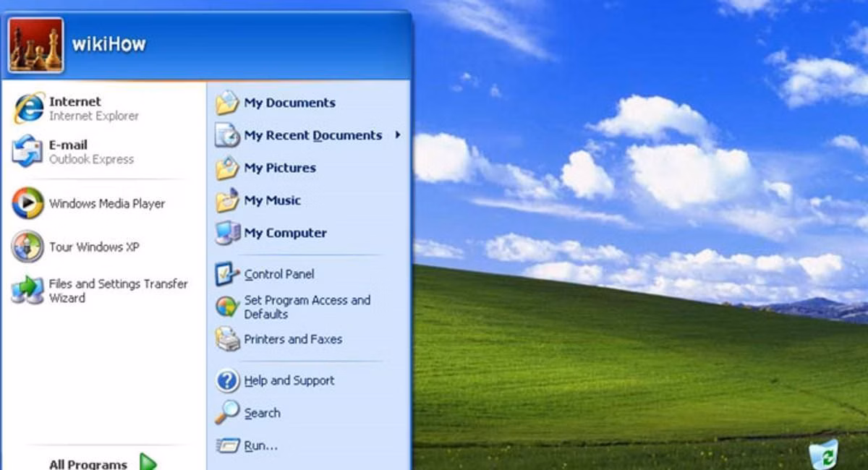Click the "My Recent Documents" label text

313,135
